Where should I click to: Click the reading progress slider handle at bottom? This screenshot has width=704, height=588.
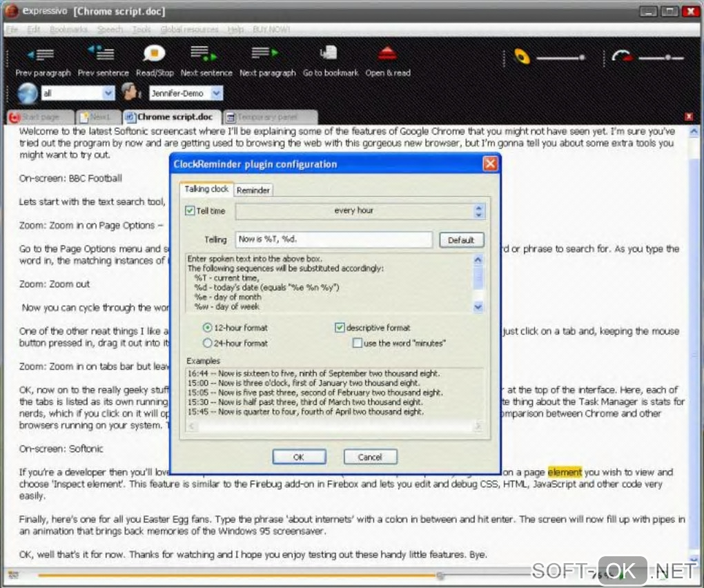pyautogui.click(x=440, y=575)
